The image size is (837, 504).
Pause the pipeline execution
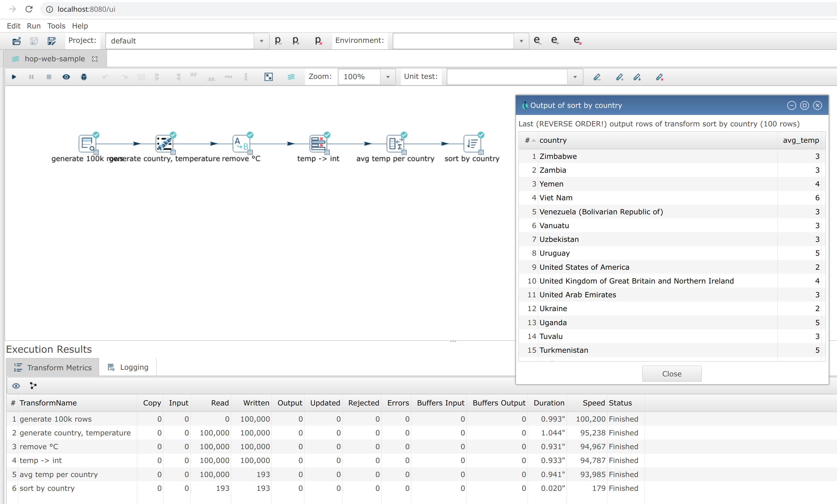tap(31, 77)
